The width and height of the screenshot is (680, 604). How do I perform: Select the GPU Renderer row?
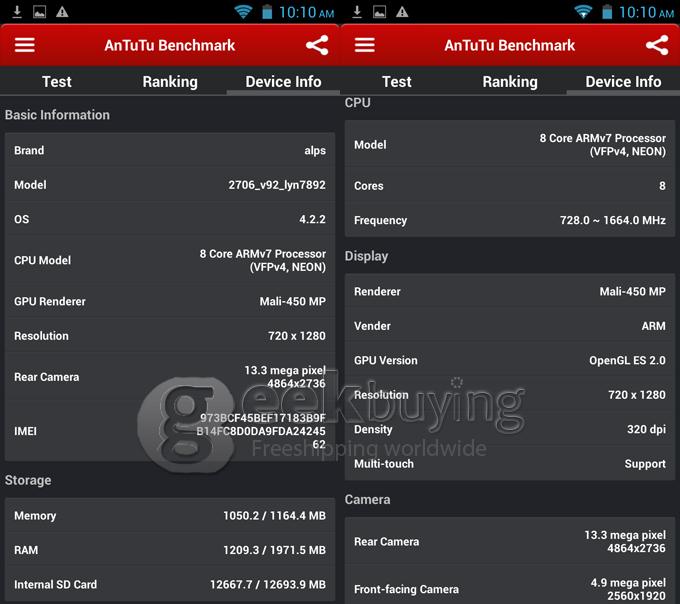[x=170, y=301]
